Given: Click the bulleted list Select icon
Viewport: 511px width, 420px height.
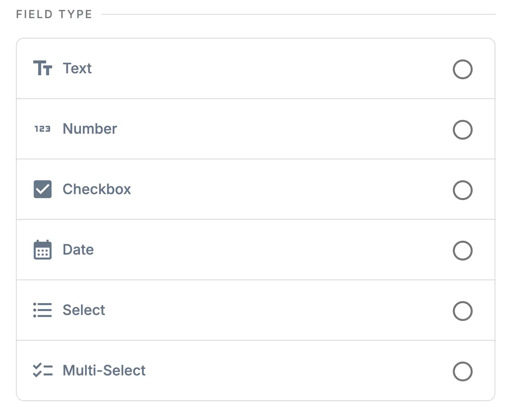Looking at the screenshot, I should tap(43, 310).
